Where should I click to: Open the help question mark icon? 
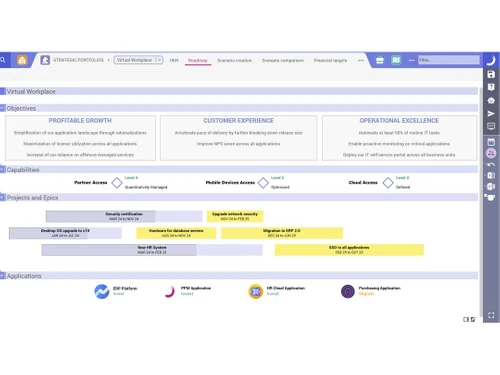click(491, 87)
